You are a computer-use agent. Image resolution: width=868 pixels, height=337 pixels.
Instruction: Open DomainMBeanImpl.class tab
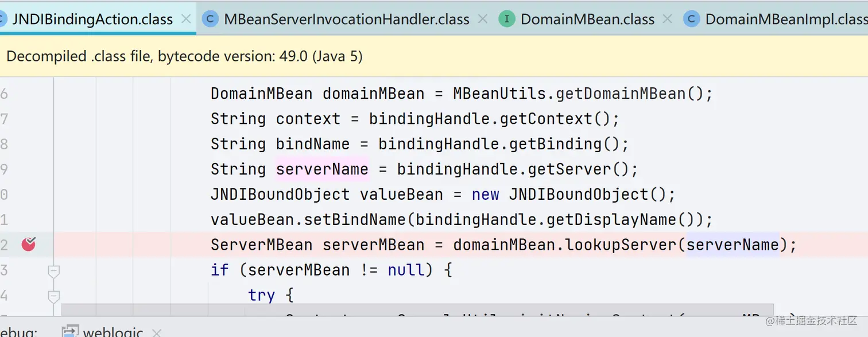[x=786, y=19]
